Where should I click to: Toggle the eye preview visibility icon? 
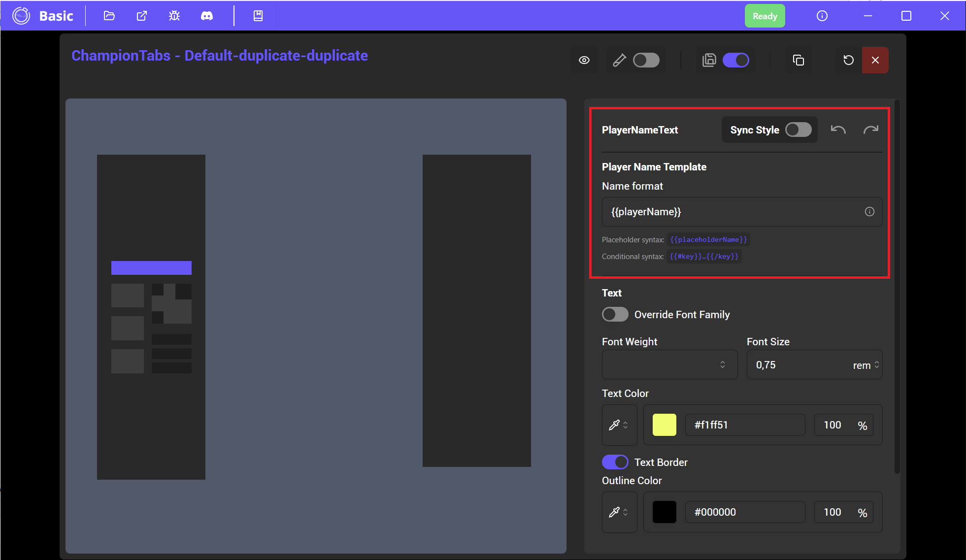pyautogui.click(x=584, y=60)
